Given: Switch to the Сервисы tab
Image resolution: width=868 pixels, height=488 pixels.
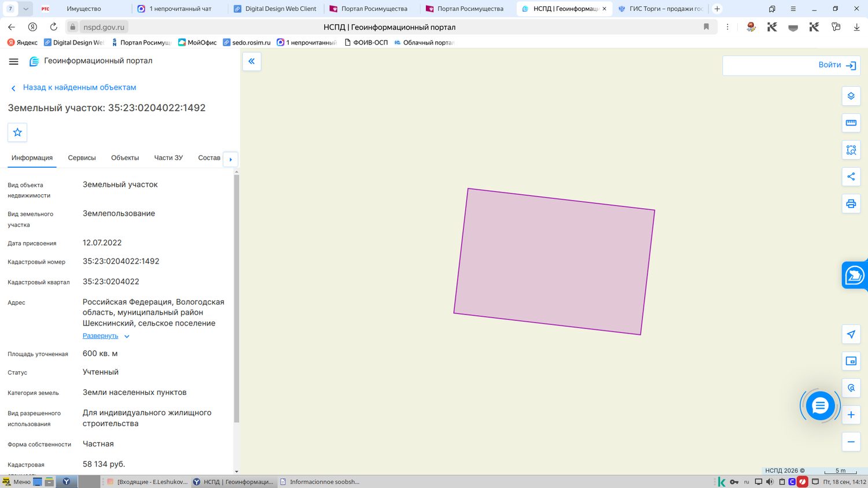Looking at the screenshot, I should pos(82,158).
